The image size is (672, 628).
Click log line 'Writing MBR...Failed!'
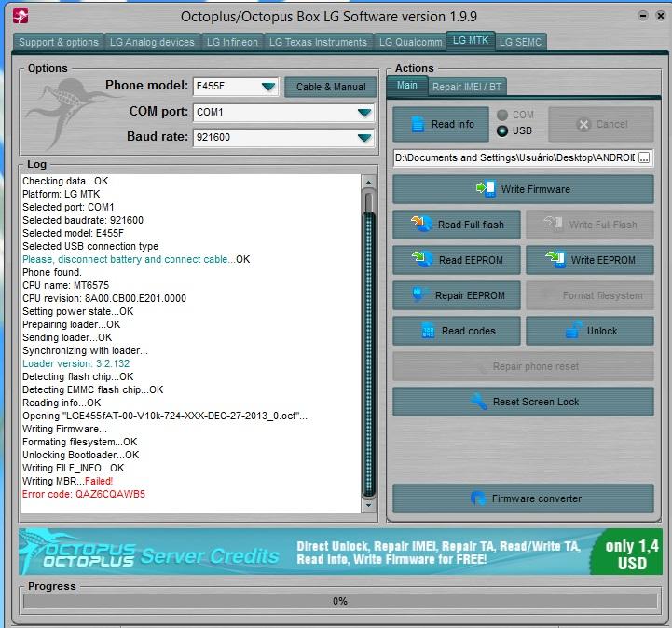click(67, 481)
